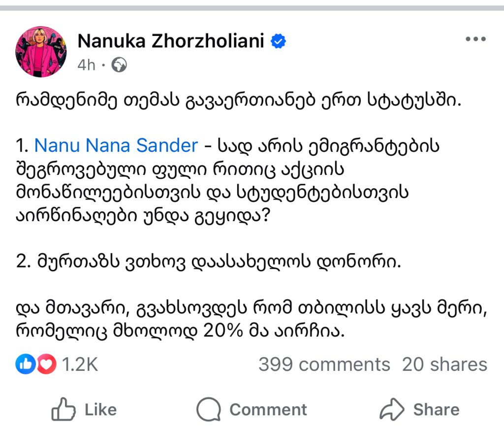The image size is (504, 429).
Task: Open the tagged Nanu Nana Sander profile
Action: [x=116, y=146]
